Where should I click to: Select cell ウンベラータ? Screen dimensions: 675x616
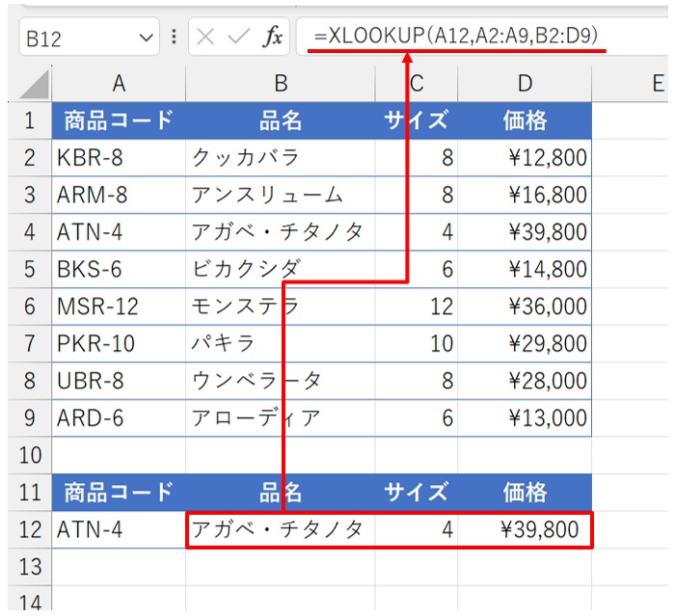[x=281, y=381]
